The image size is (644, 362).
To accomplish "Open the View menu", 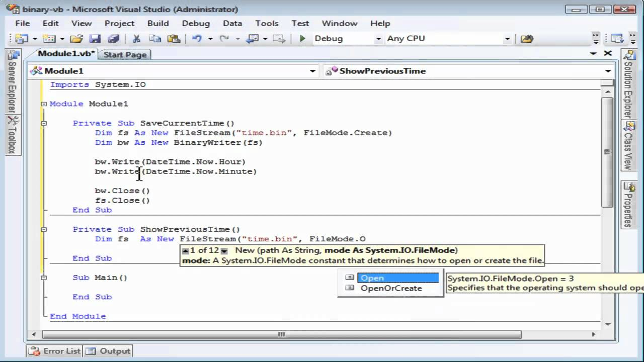I will click(82, 23).
